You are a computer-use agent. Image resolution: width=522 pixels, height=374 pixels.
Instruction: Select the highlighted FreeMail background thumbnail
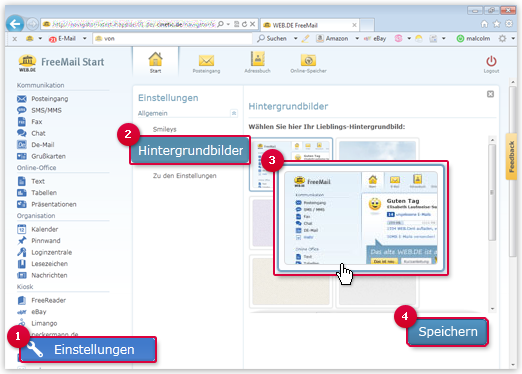pyautogui.click(x=361, y=218)
